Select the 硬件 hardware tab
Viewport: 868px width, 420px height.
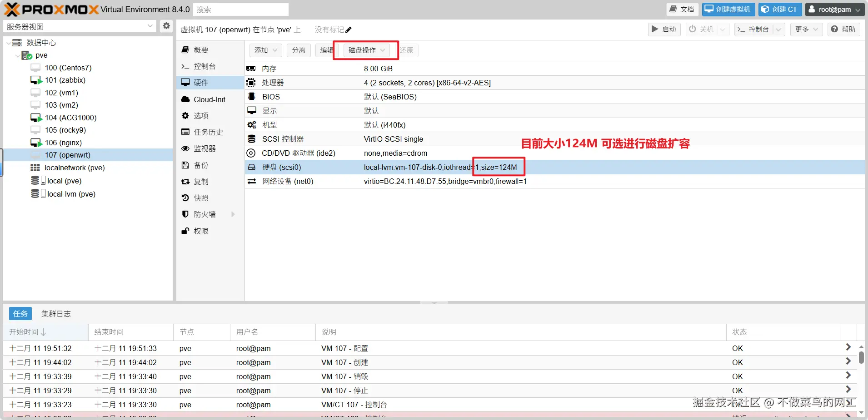210,83
